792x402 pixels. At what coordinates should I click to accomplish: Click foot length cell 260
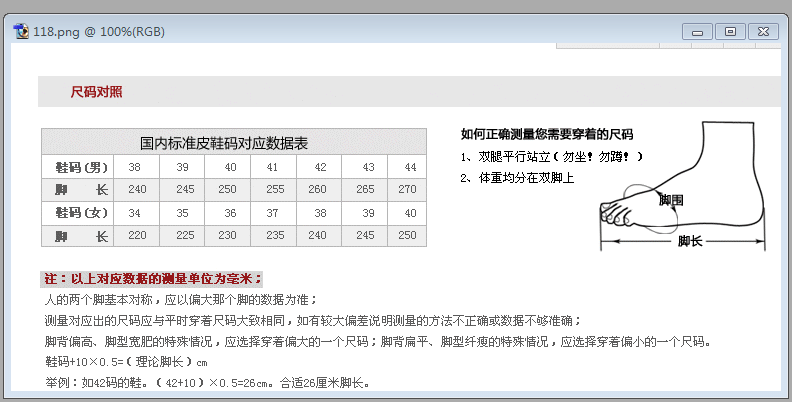[317, 189]
